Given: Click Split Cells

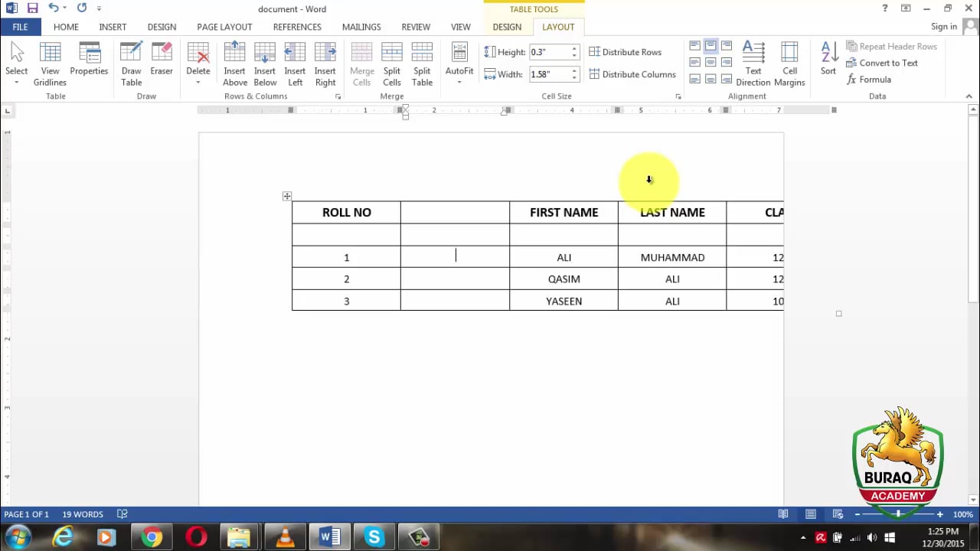Looking at the screenshot, I should click(x=392, y=63).
